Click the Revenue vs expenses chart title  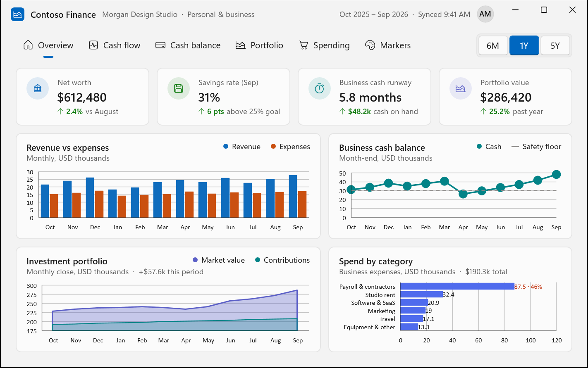click(x=68, y=148)
